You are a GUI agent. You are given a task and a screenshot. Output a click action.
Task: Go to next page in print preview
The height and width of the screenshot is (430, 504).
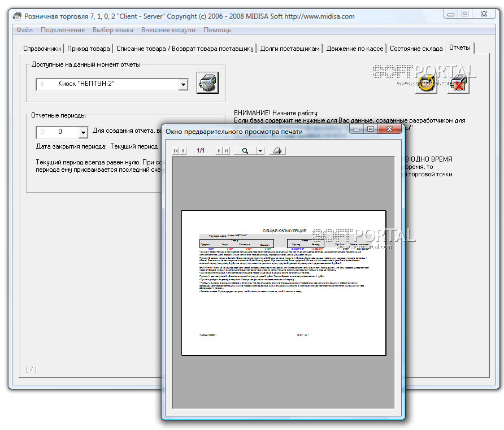(219, 151)
